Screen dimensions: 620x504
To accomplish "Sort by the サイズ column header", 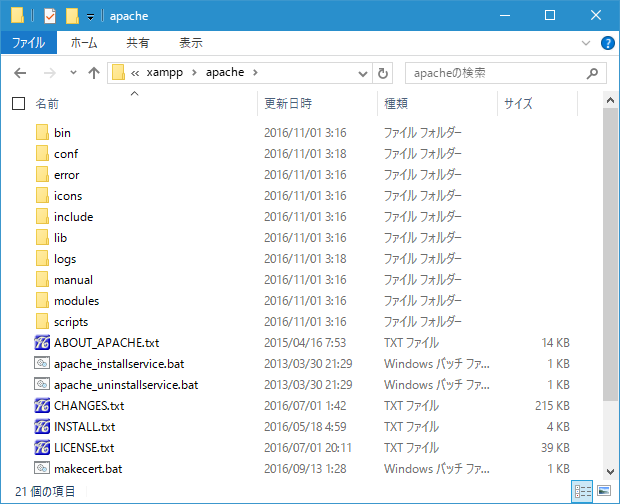I will (518, 104).
